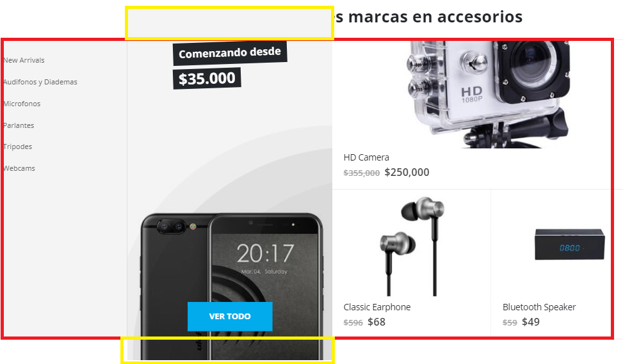Select Audifonos y Diademas category
The height and width of the screenshot is (364, 623).
pyautogui.click(x=40, y=82)
